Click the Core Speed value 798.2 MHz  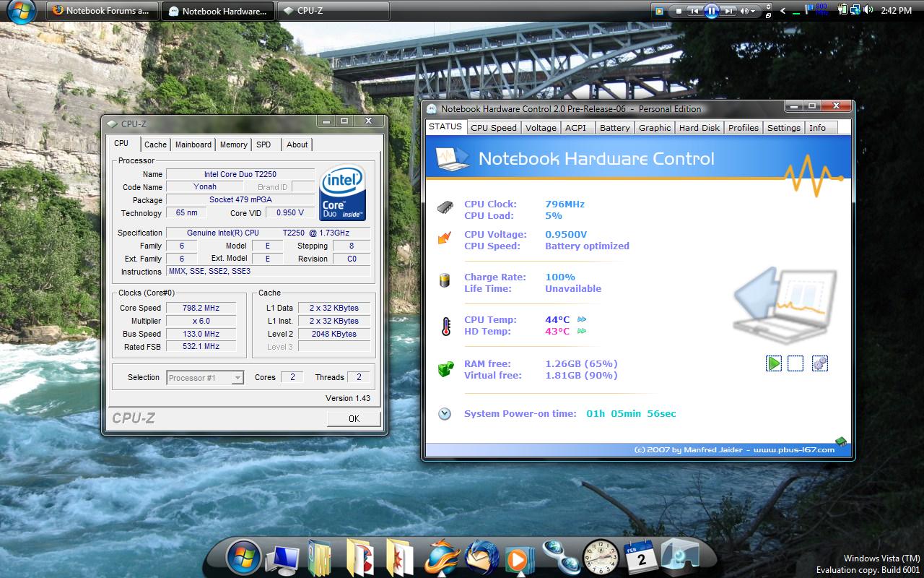pyautogui.click(x=201, y=308)
